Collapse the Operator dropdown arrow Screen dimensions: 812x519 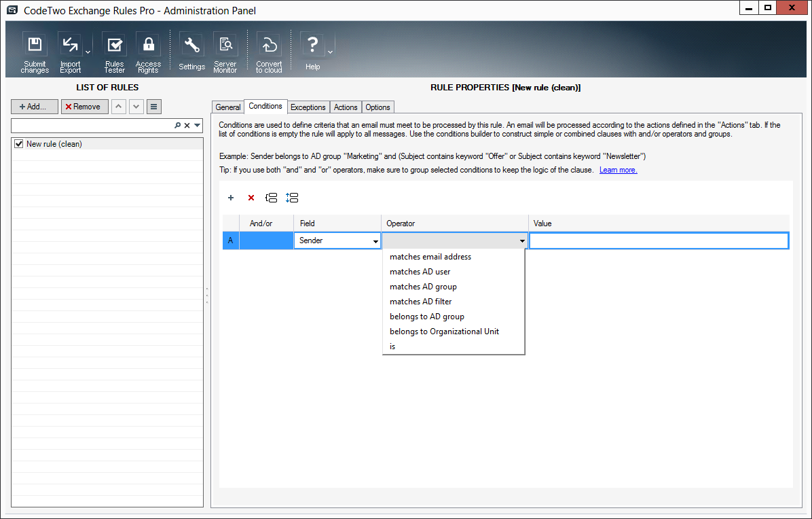(522, 241)
